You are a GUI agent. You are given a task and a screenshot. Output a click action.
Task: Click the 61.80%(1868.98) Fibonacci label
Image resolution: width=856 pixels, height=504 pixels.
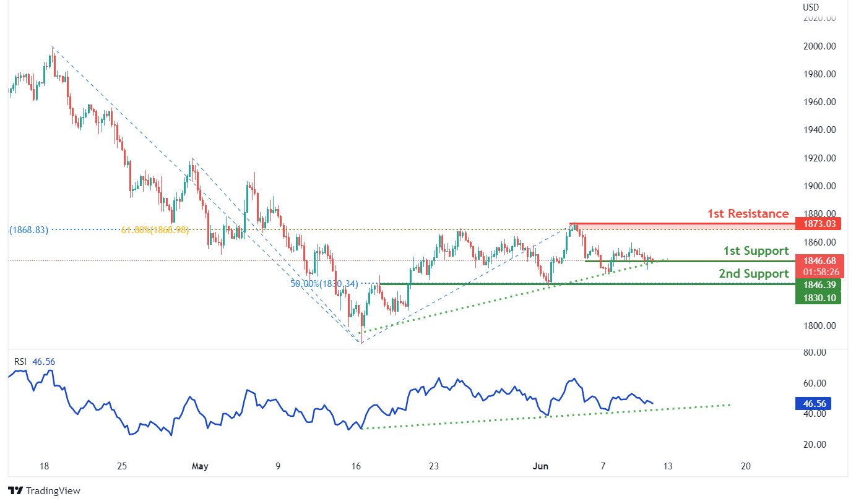coord(154,230)
